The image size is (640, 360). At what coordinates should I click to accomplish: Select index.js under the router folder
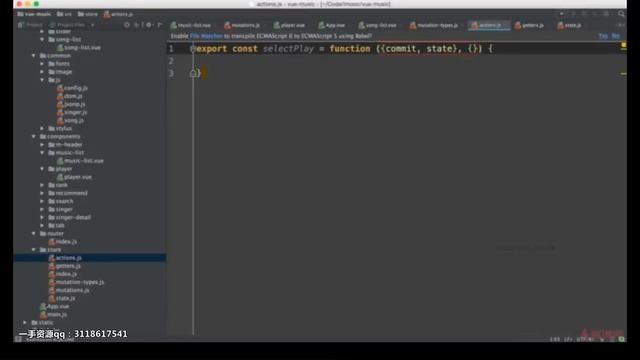pos(66,242)
